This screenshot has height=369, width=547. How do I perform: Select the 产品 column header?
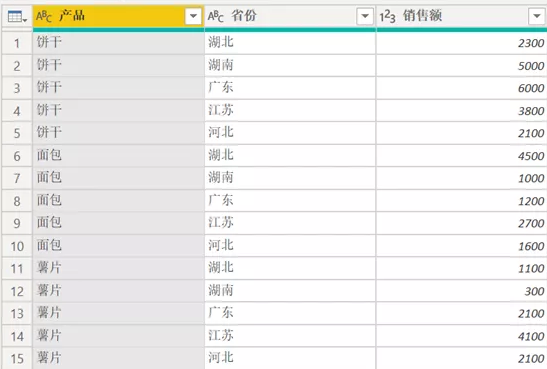point(118,16)
